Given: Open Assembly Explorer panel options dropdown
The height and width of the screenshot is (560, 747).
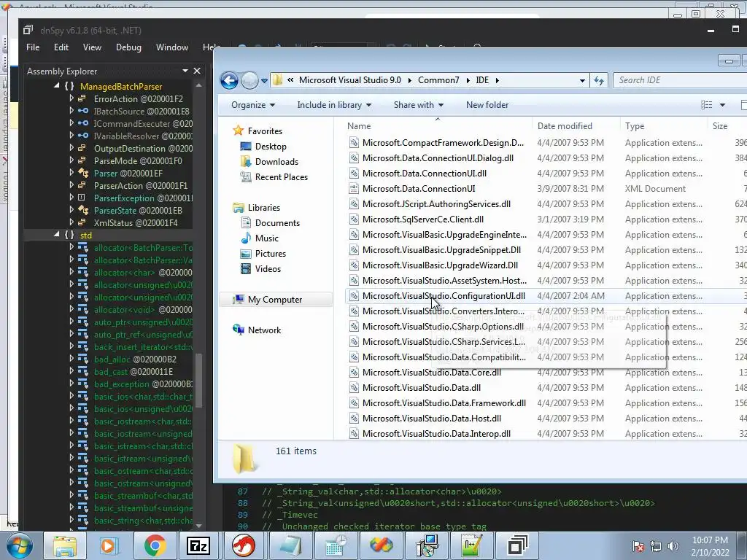Looking at the screenshot, I should [185, 71].
